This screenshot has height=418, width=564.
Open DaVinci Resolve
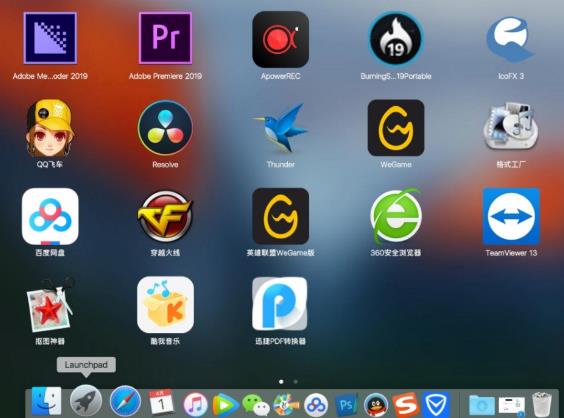[x=165, y=128]
